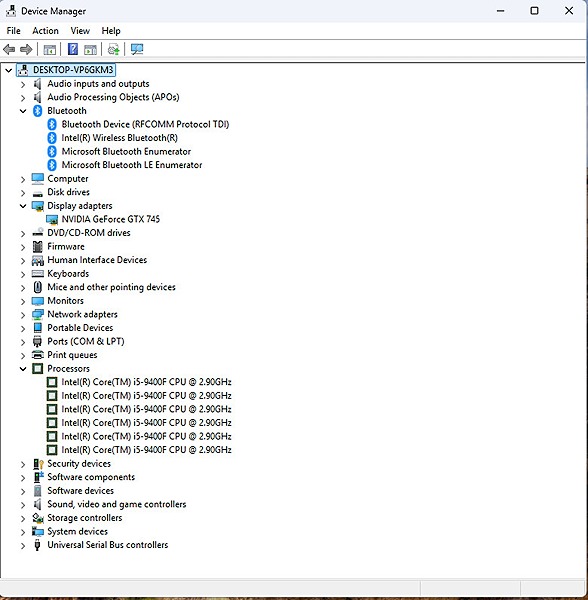Click the Processors category icon
Screen dimensions: 588x600
[x=37, y=368]
